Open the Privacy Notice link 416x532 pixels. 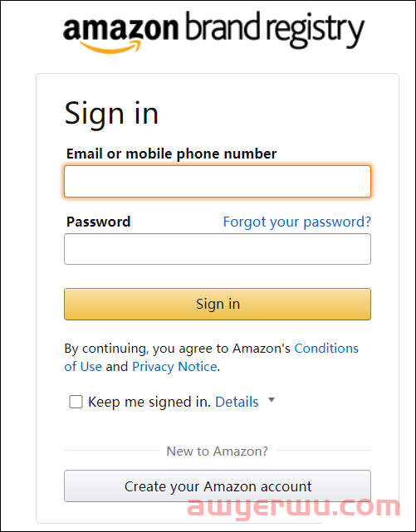pos(174,367)
